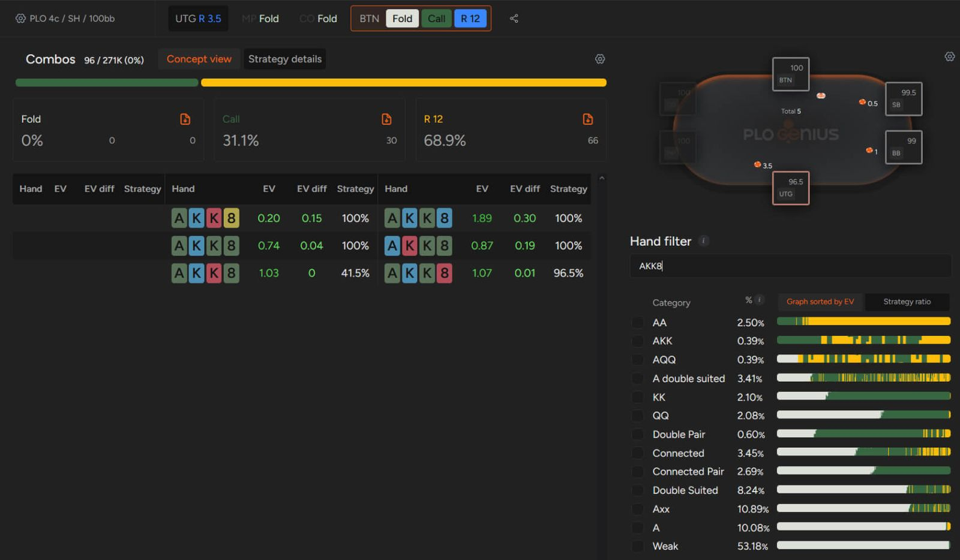
Task: Click the Hand filter text field
Action: coord(790,266)
